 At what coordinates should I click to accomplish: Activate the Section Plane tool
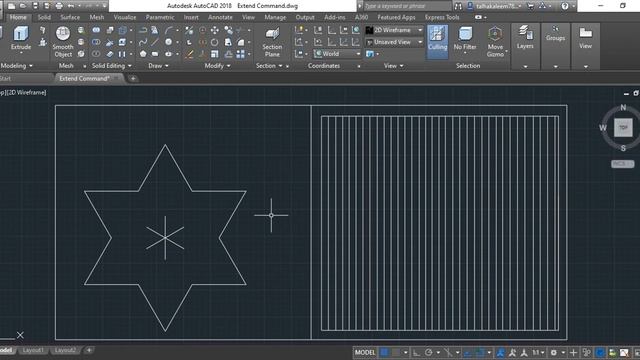tap(272, 42)
